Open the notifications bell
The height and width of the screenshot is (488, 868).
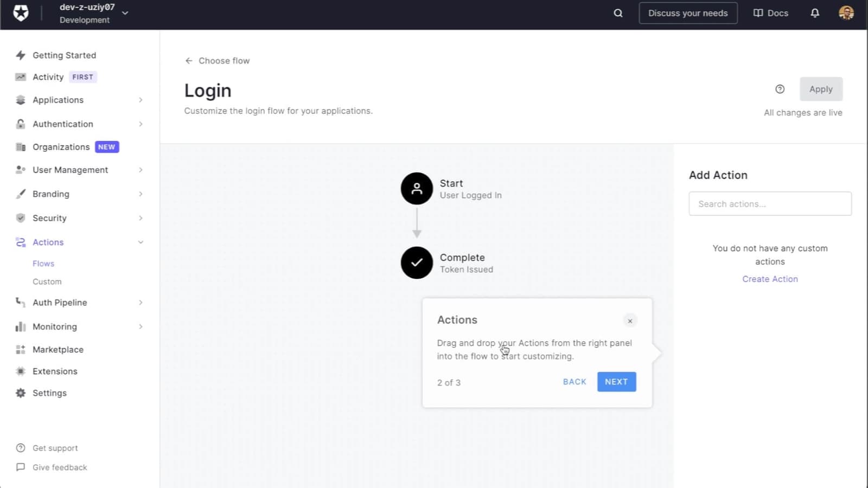pyautogui.click(x=815, y=12)
